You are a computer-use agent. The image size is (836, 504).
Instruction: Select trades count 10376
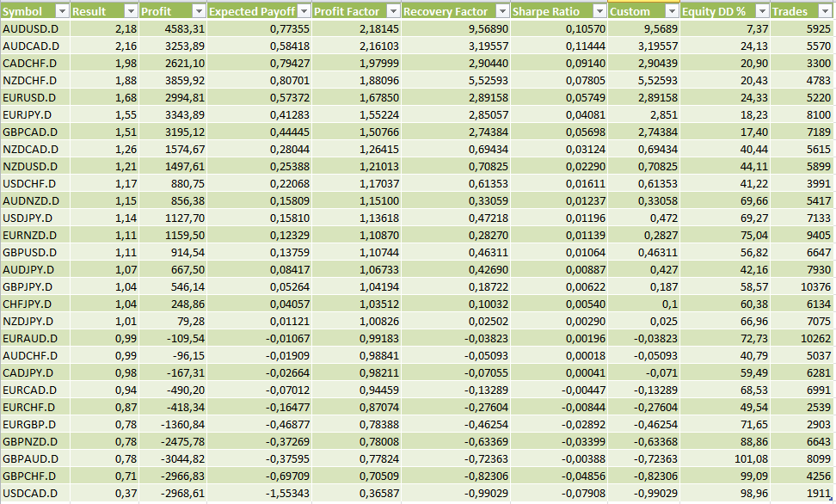[x=802, y=287]
